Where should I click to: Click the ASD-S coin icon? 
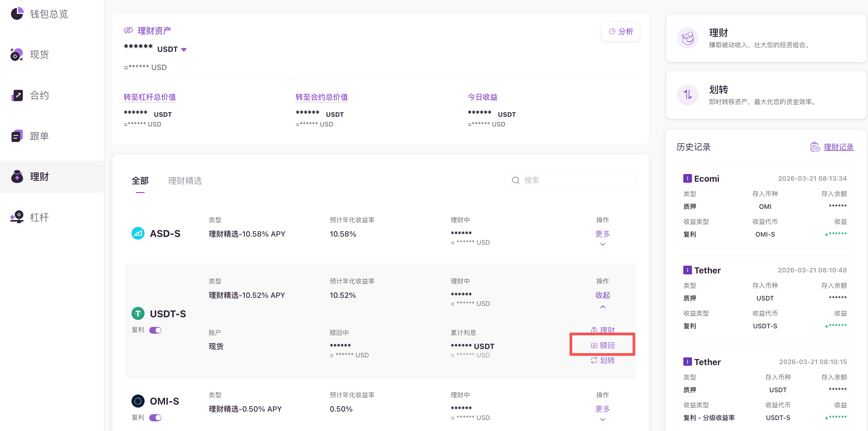click(x=138, y=233)
